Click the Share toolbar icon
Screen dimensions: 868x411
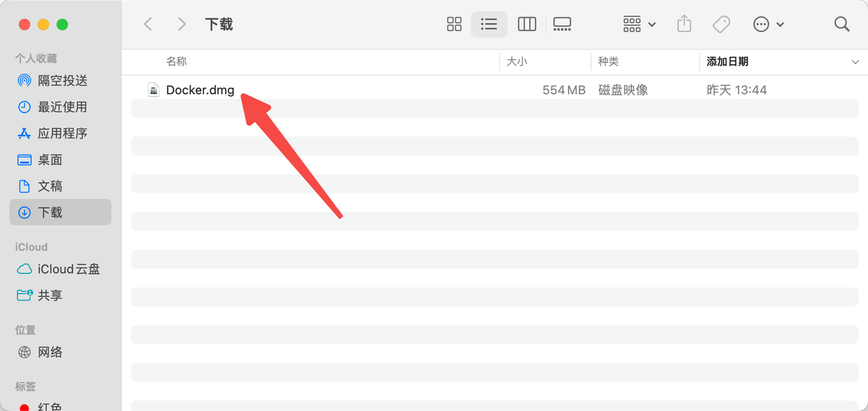[684, 24]
